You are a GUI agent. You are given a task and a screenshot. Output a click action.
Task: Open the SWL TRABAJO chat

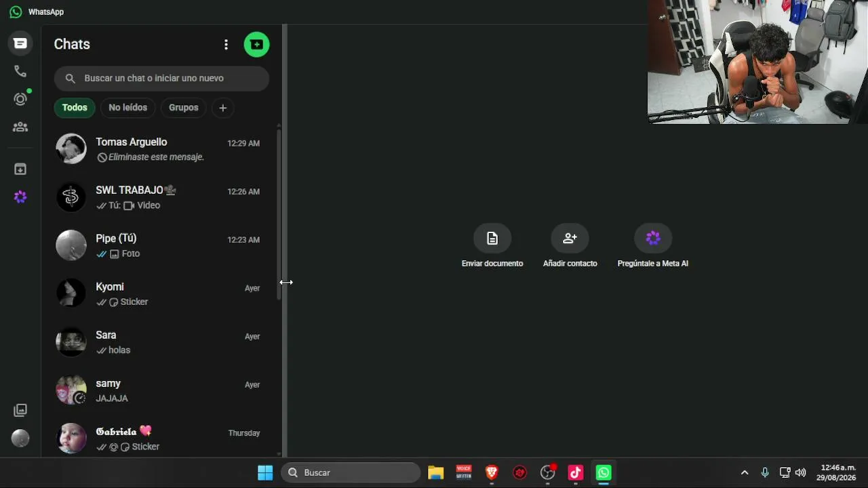pos(161,197)
